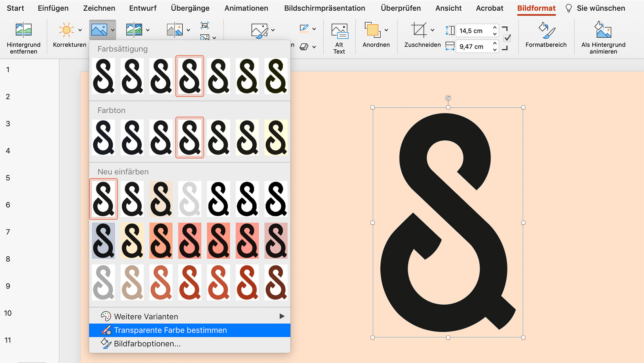Expand the Anordnen dropdown arrow
The height and width of the screenshot is (363, 644).
point(386,30)
